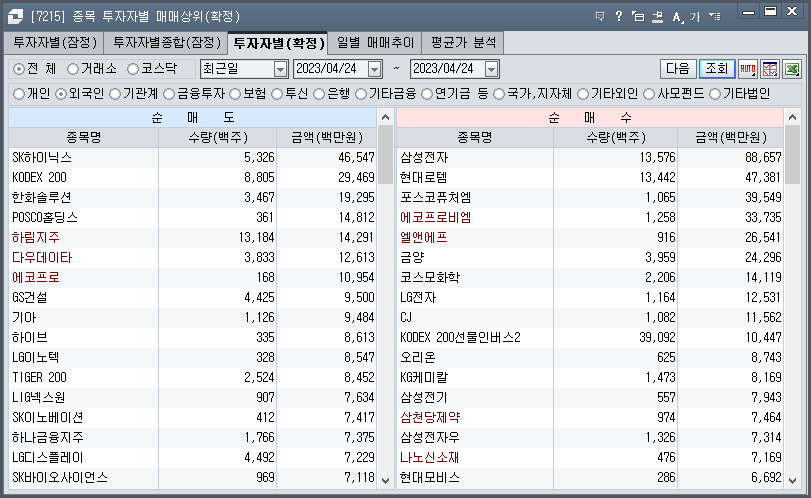
Task: Click the 다음 button
Action: (678, 69)
